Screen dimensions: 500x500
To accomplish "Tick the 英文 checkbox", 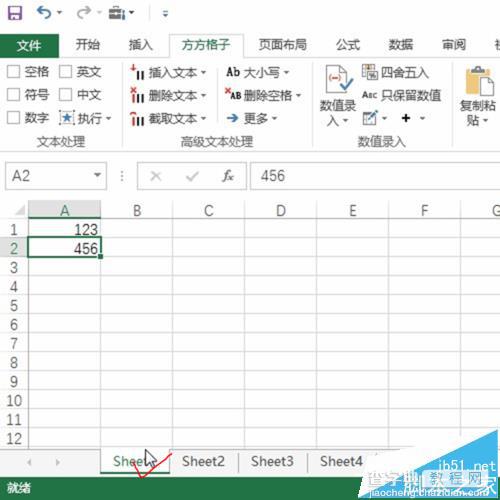I will click(65, 71).
